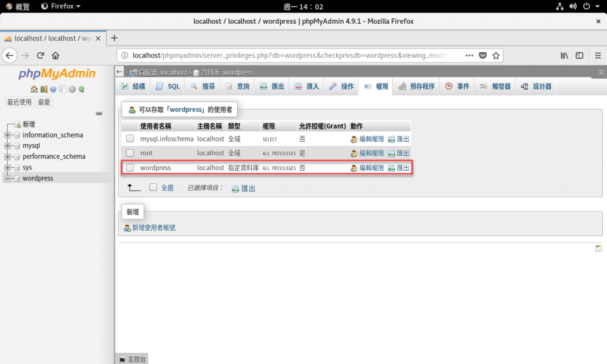
Task: Open a new browser tab with plus button
Action: click(x=114, y=38)
